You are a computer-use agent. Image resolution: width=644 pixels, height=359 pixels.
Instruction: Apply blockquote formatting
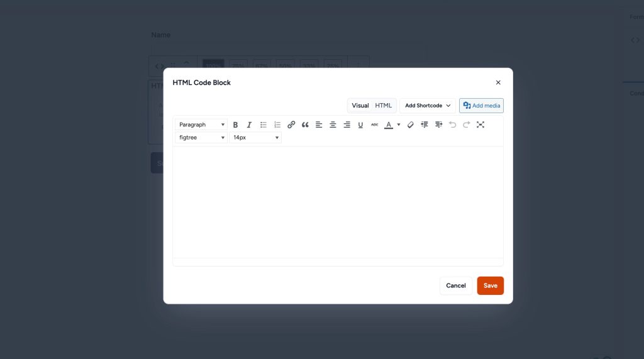coord(305,124)
